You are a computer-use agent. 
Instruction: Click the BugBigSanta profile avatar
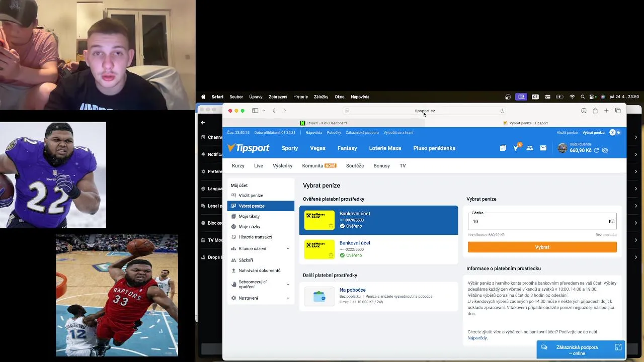click(562, 148)
